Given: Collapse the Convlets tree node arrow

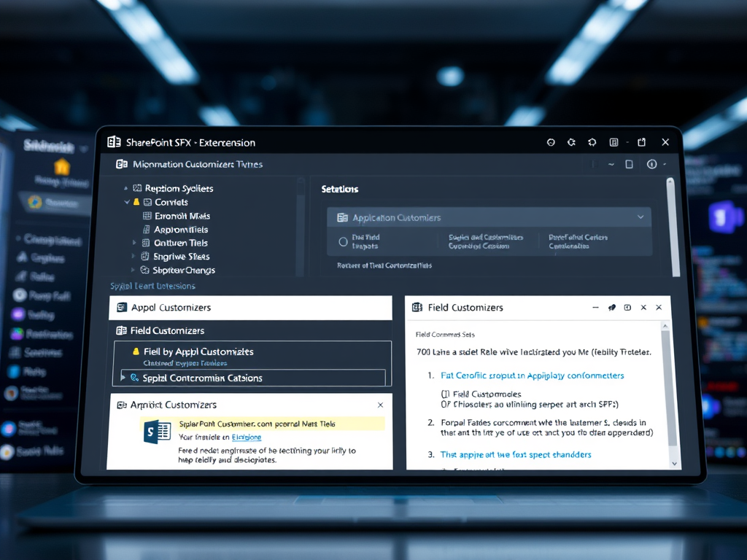Looking at the screenshot, I should click(x=127, y=202).
